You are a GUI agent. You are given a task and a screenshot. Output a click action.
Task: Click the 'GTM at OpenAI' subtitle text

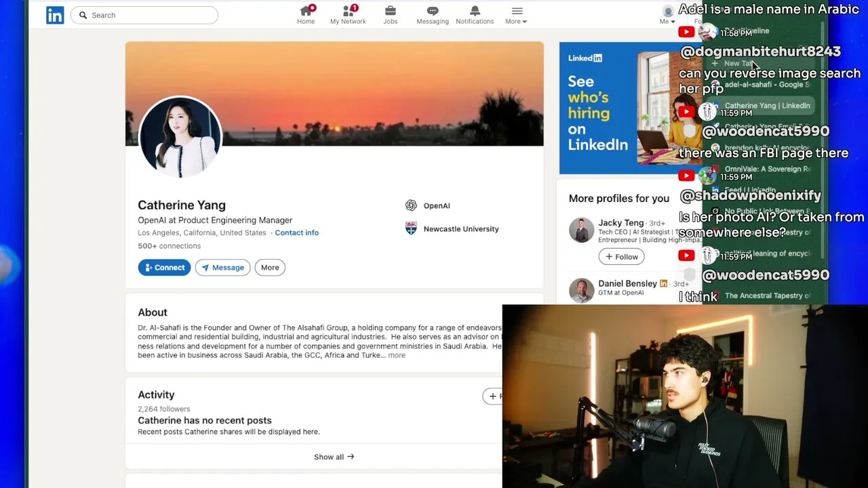click(x=621, y=293)
